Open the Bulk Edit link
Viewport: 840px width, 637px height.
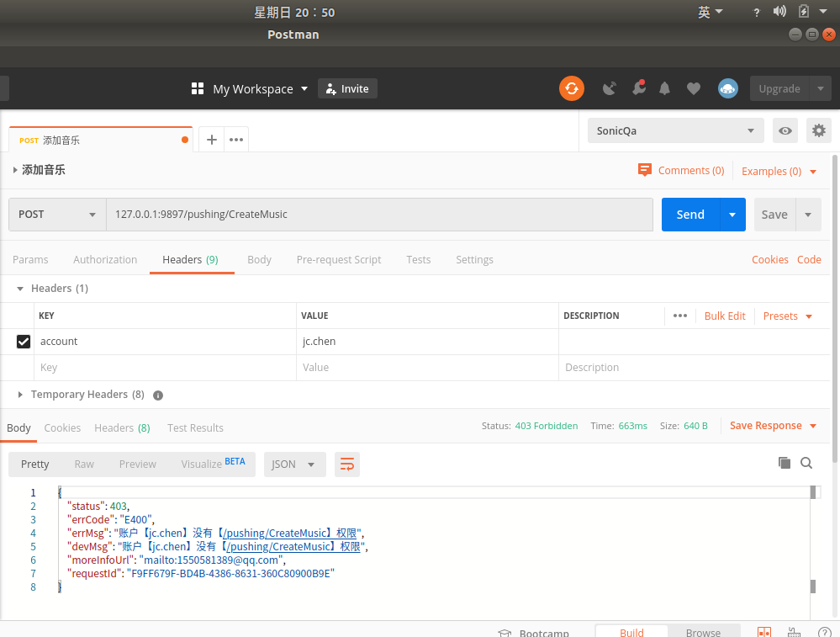725,316
